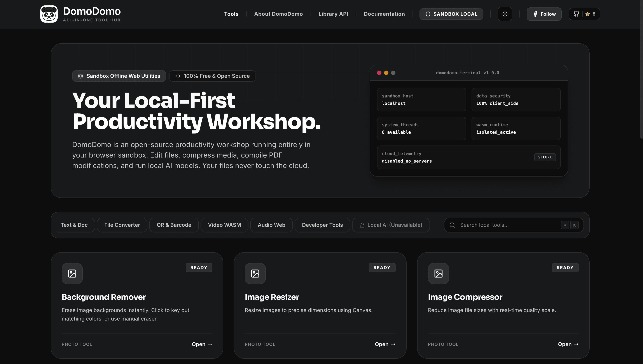Viewport: 643px width, 364px height.
Task: Click the globe icon on Sandbox Offline badge
Action: point(80,76)
